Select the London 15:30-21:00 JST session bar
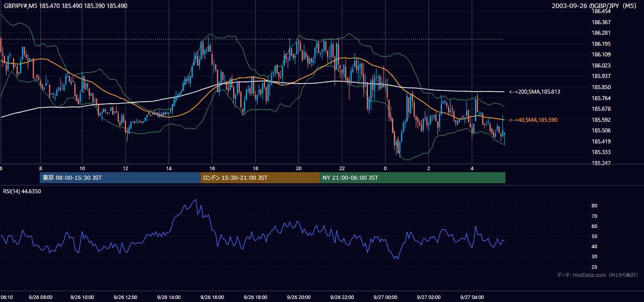The height and width of the screenshot is (302, 644). (x=260, y=178)
